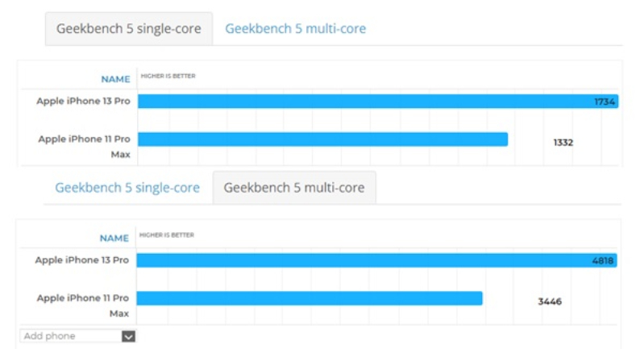Switch to the blue Geekbench 5 multi-core link
The image size is (644, 349).
tap(295, 29)
